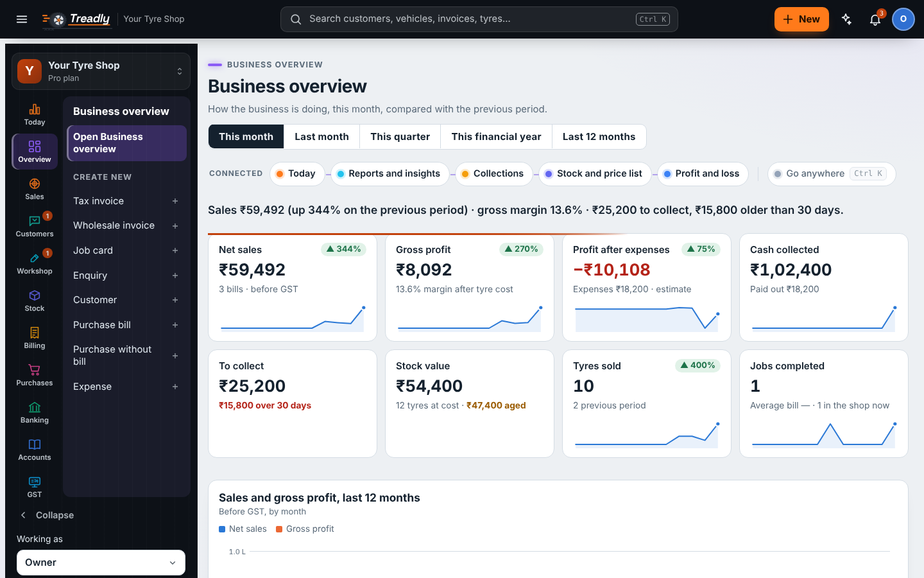This screenshot has width=924, height=578.
Task: Switch period to Last month
Action: (x=321, y=137)
